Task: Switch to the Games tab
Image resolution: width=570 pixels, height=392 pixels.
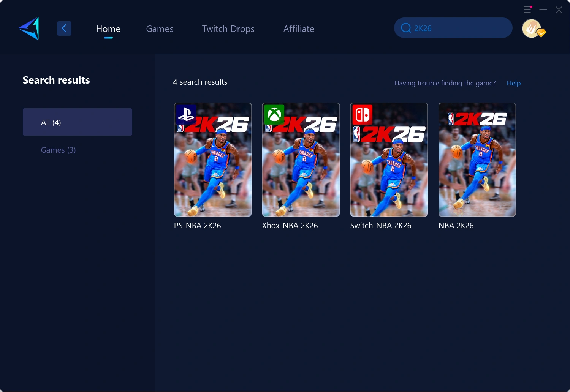Action: pos(160,29)
